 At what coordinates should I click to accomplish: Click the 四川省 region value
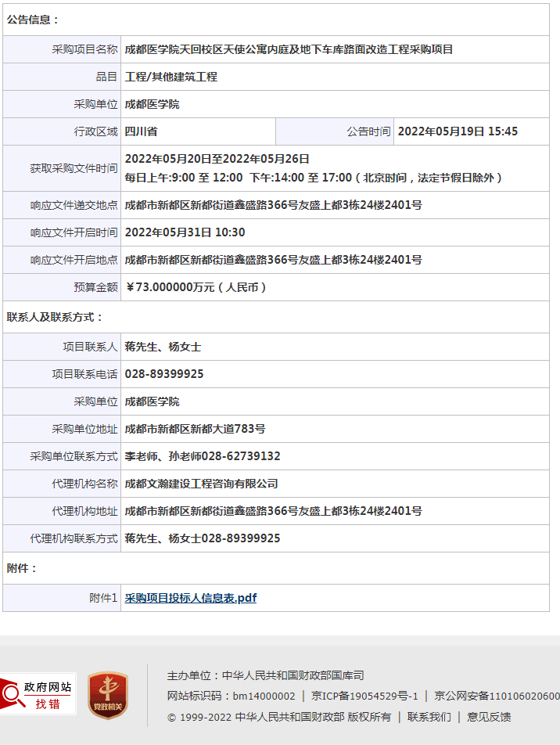(x=141, y=131)
